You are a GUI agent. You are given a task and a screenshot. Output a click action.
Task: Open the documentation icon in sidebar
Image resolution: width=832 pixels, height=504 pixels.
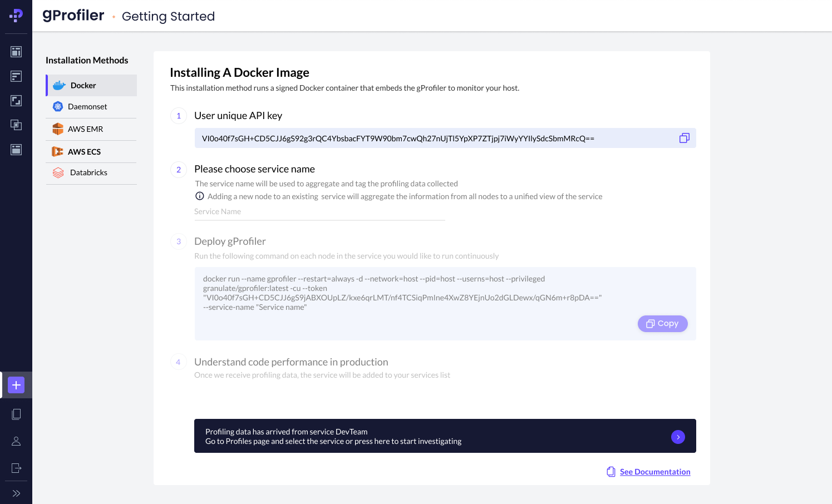click(16, 414)
